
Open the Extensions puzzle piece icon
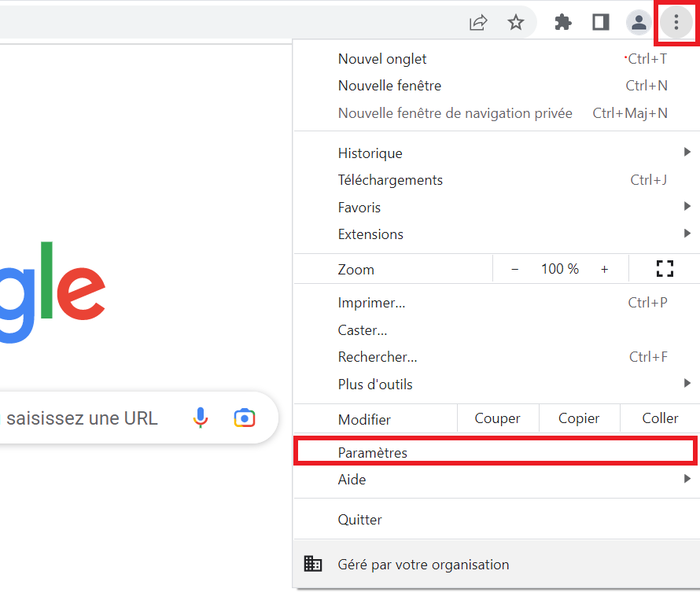click(x=563, y=22)
